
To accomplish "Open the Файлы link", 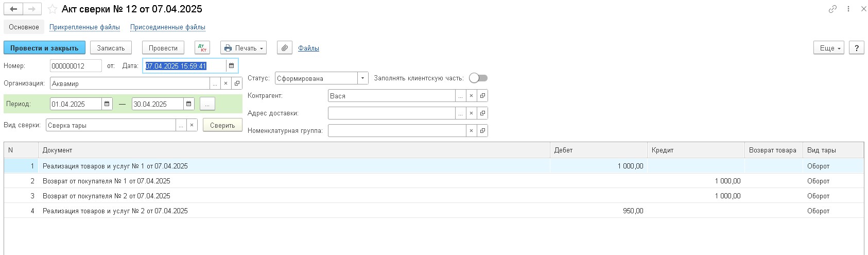I will 308,48.
